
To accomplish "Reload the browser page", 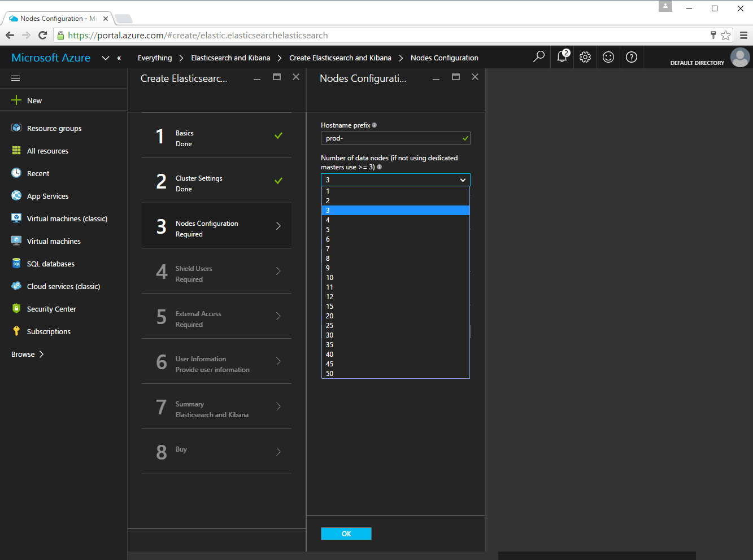I will [x=42, y=35].
